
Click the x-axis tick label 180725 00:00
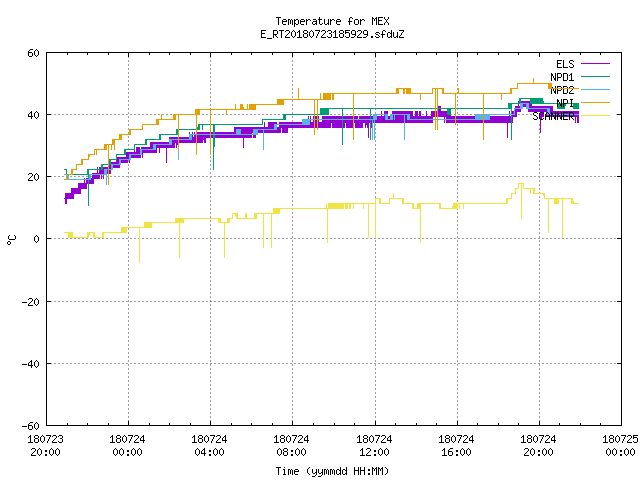tap(620, 446)
